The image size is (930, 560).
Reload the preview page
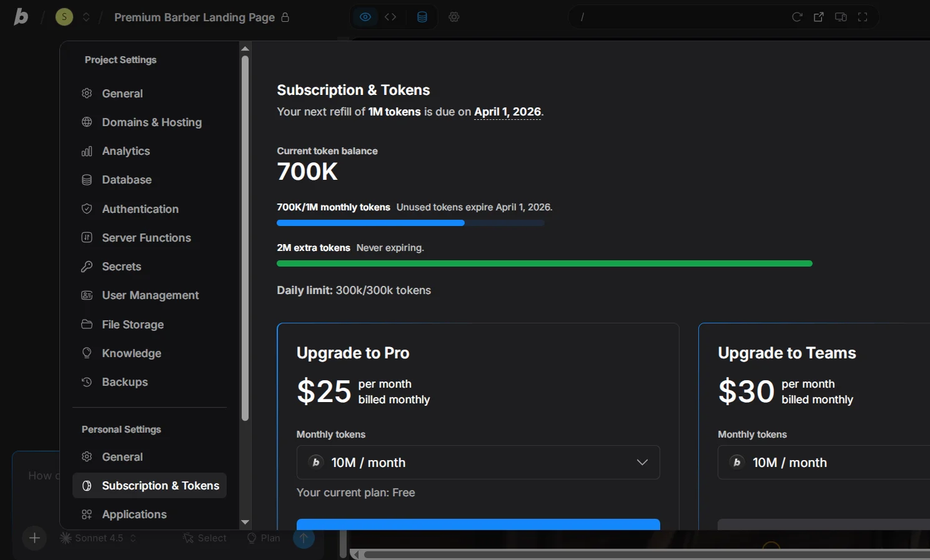(x=797, y=17)
